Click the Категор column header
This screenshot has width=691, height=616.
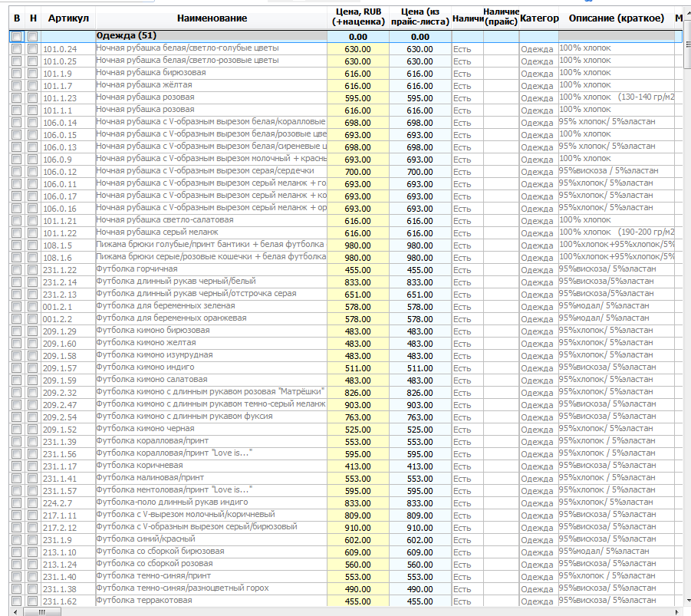pos(539,18)
